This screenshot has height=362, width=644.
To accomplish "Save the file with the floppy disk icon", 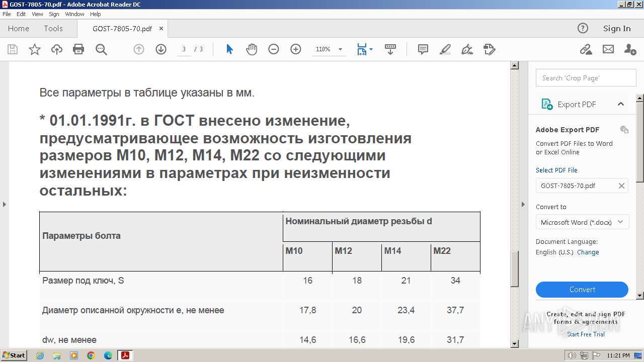I will [x=13, y=49].
